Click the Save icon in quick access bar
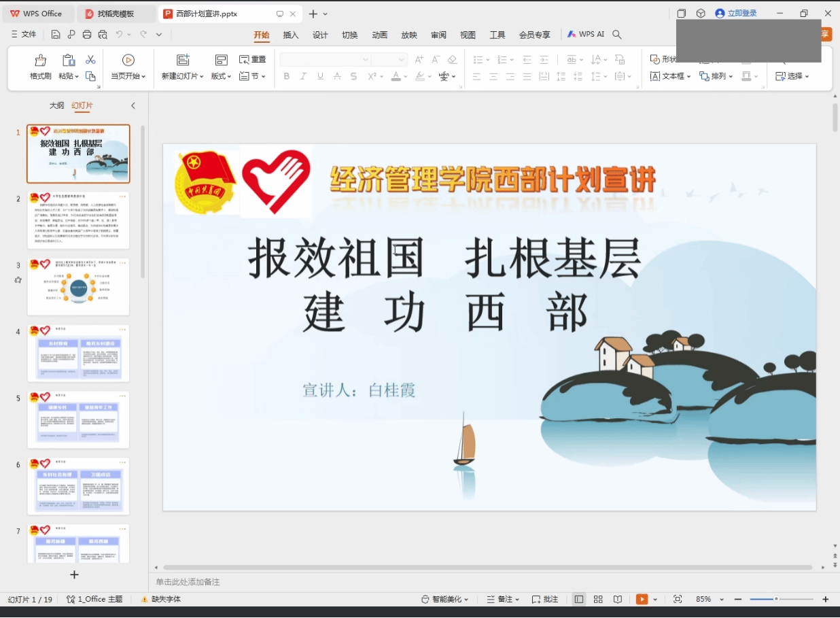The height and width of the screenshot is (618, 840). pos(56,35)
